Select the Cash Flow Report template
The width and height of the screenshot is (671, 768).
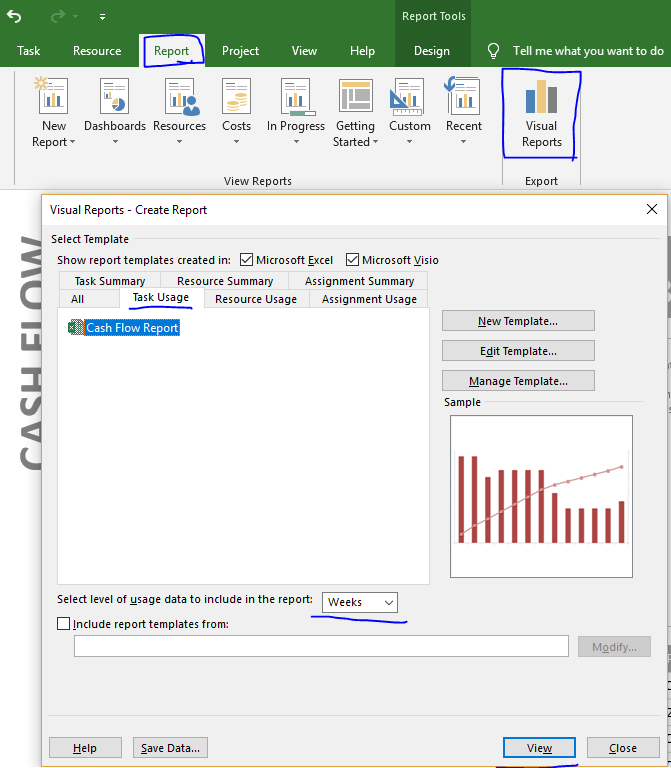(x=131, y=328)
